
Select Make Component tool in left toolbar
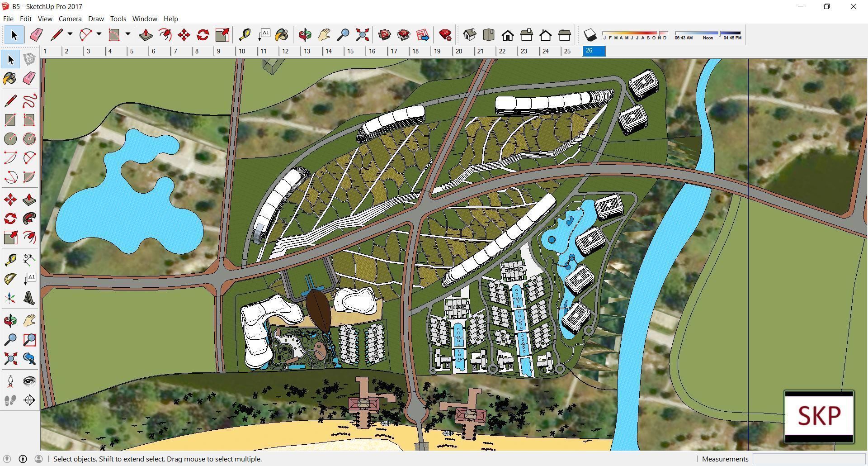point(29,59)
